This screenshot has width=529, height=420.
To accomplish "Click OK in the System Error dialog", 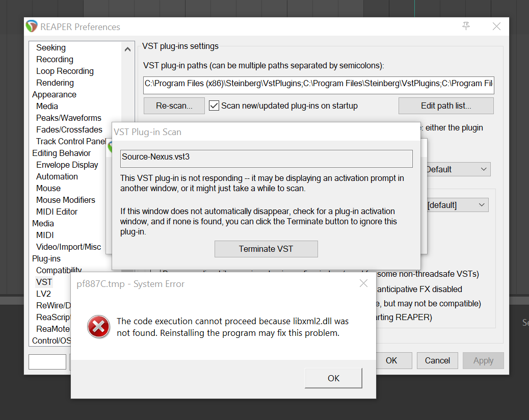I will [333, 378].
